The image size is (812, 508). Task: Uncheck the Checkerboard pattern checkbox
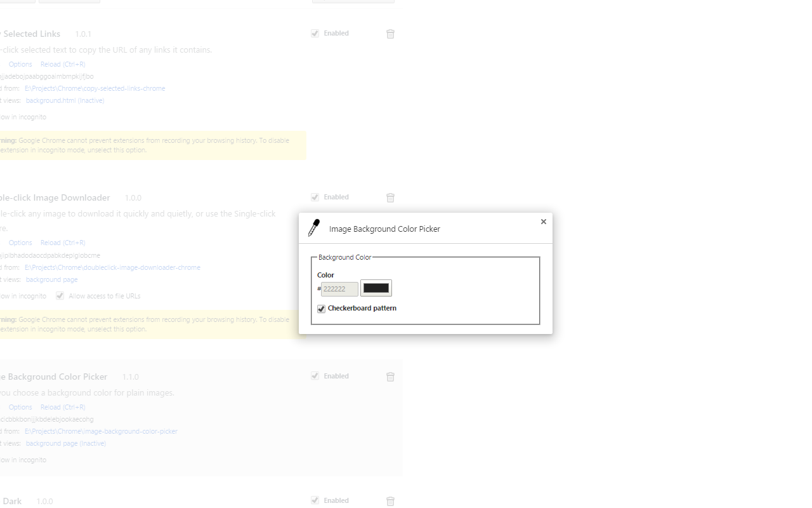click(x=321, y=309)
